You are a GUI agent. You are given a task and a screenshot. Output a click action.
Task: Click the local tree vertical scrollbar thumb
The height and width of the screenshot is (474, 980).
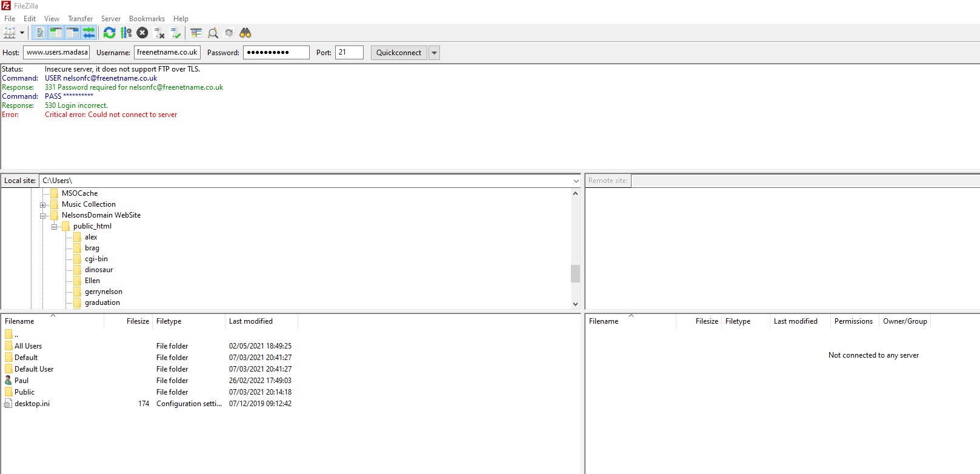[x=575, y=273]
